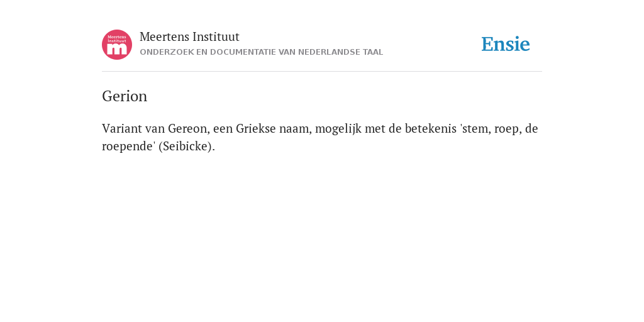Click the word 'Griekse' in the paragraph

pos(256,128)
